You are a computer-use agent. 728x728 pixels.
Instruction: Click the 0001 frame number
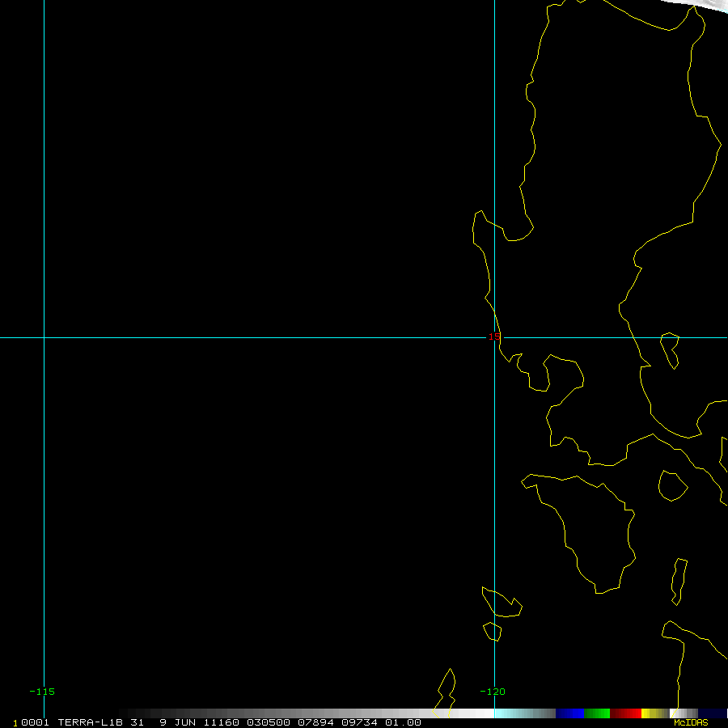(34, 722)
